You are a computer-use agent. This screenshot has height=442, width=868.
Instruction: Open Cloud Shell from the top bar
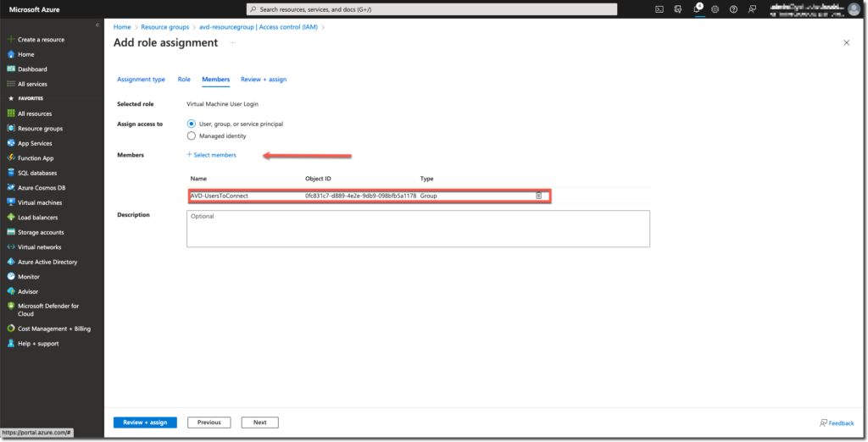(x=659, y=9)
